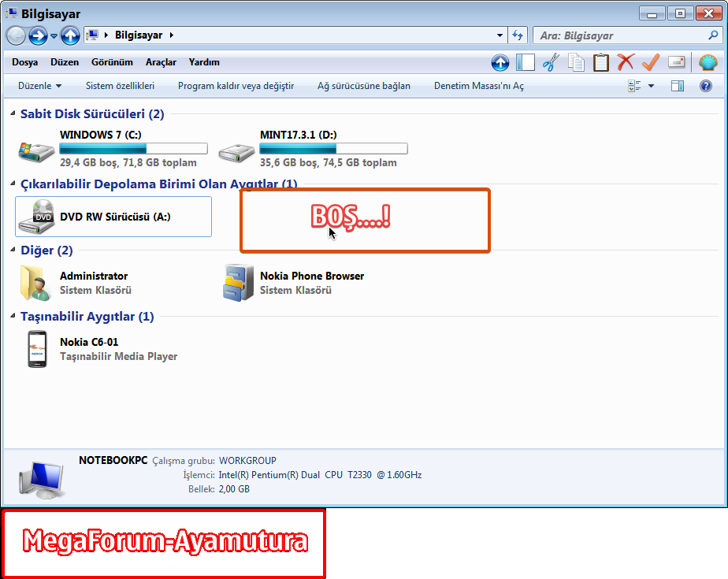Click the change view icon
This screenshot has width=728, height=579.
[x=634, y=86]
